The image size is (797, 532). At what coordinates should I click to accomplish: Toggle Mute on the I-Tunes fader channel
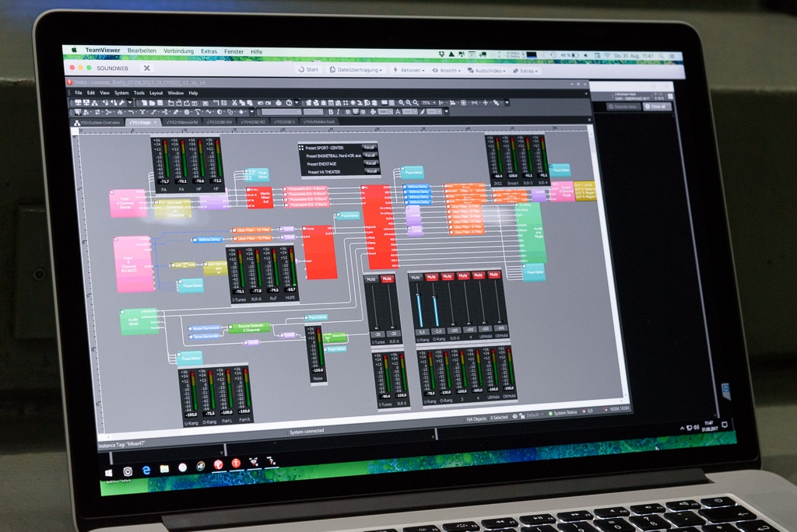coord(371,278)
